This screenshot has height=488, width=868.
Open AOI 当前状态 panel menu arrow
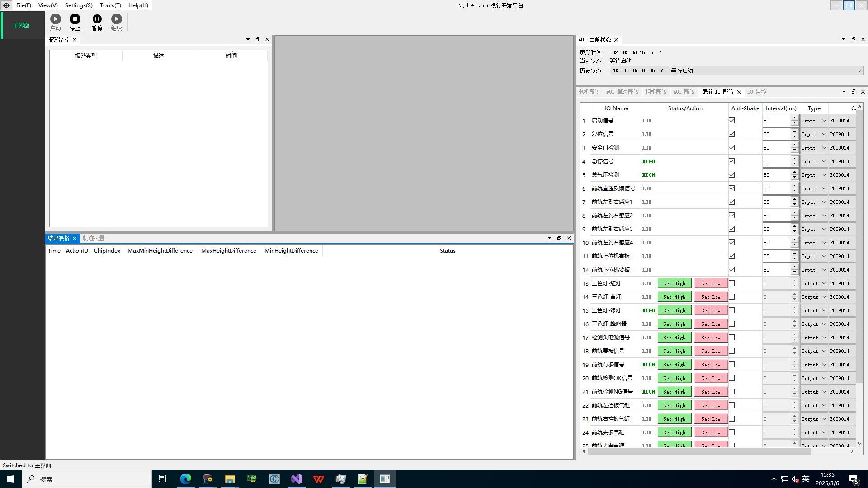tap(844, 39)
